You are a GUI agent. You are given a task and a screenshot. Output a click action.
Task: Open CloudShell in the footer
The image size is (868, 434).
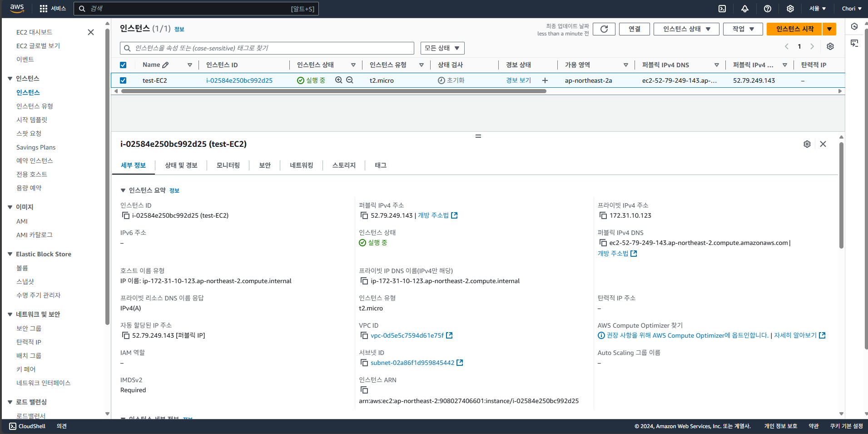27,426
